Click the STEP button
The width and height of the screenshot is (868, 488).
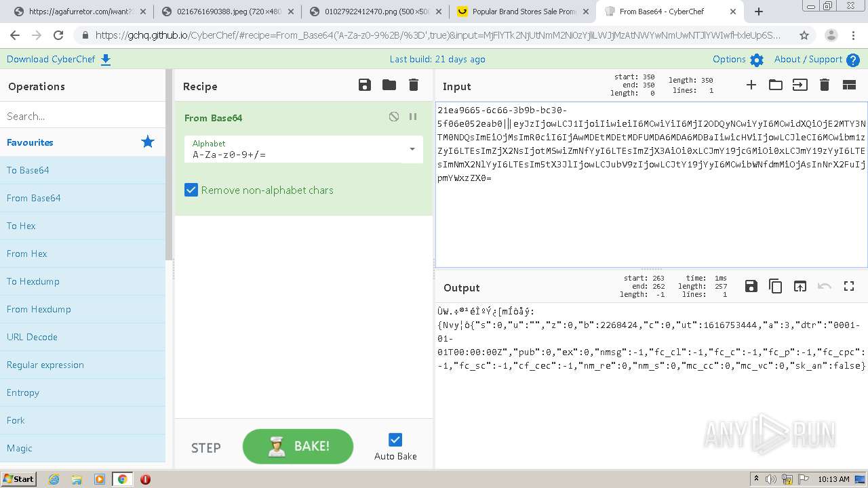[205, 448]
